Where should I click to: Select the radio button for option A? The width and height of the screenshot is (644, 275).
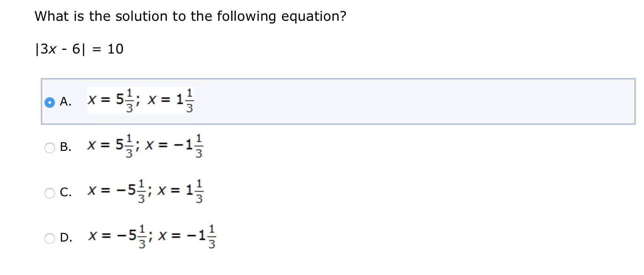[49, 102]
